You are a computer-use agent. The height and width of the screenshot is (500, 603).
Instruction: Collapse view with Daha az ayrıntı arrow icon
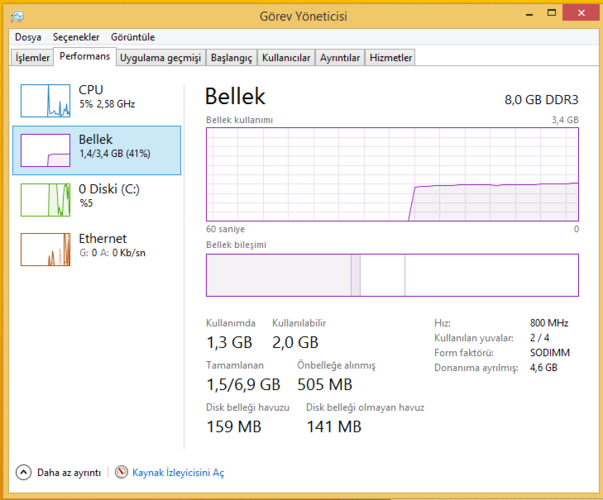click(x=23, y=472)
